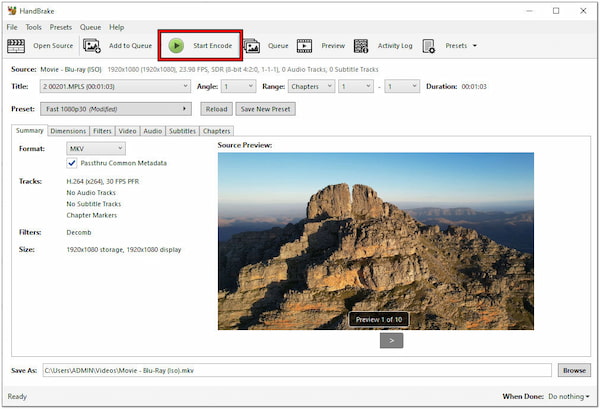The height and width of the screenshot is (409, 600).
Task: Click the Queue stacked pictures icon
Action: tap(252, 46)
